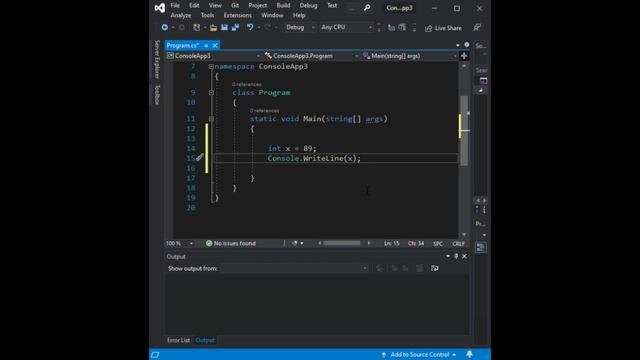The height and width of the screenshot is (360, 640).
Task: Open the Git menu
Action: coord(235,5)
